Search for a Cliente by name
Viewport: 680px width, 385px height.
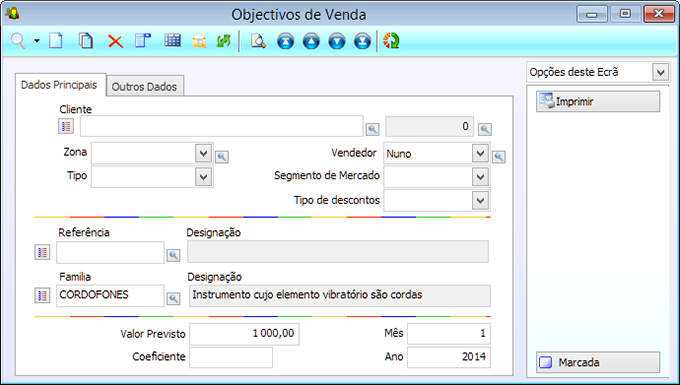click(x=373, y=129)
